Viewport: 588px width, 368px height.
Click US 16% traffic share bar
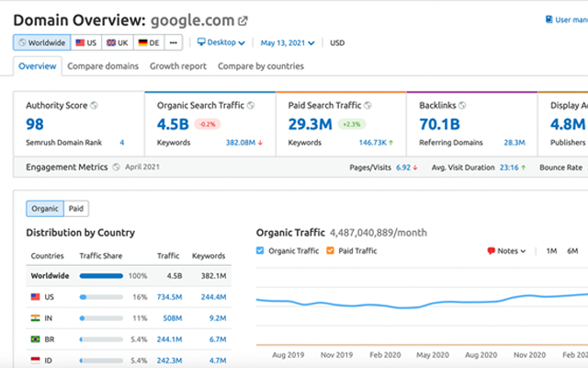(x=101, y=297)
